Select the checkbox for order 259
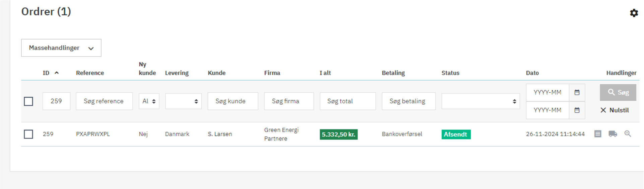The image size is (644, 189). pos(28,134)
